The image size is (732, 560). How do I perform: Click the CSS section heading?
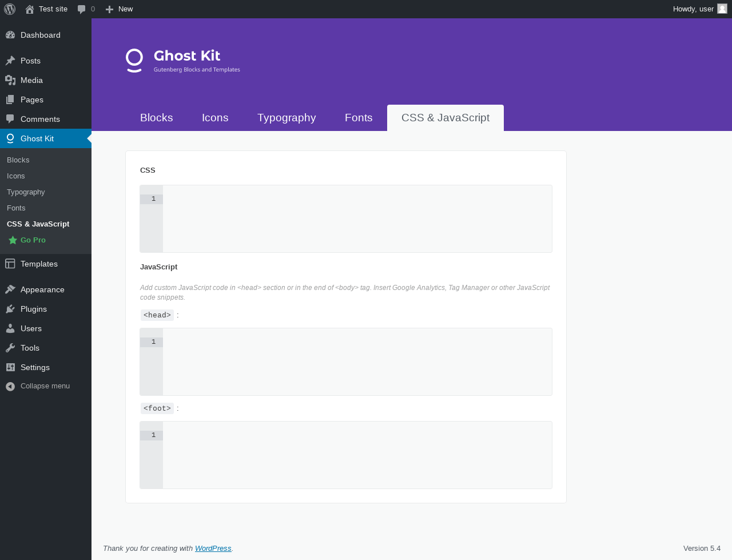tap(148, 170)
